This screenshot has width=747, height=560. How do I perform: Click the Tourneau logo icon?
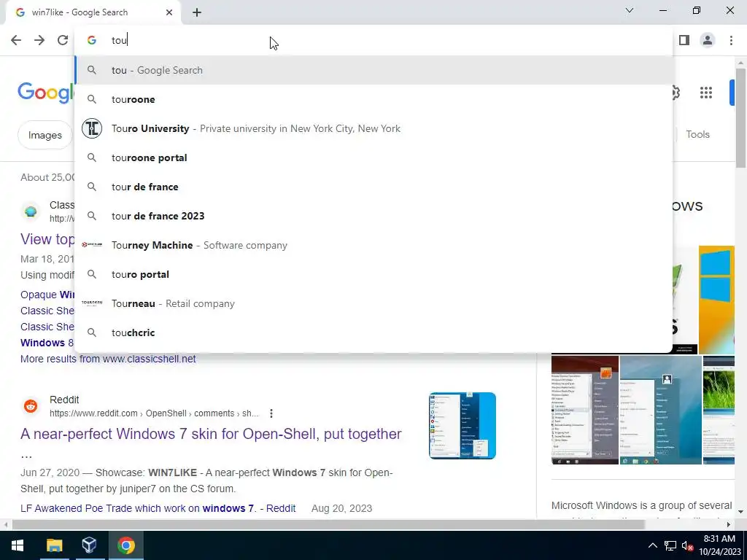click(92, 303)
